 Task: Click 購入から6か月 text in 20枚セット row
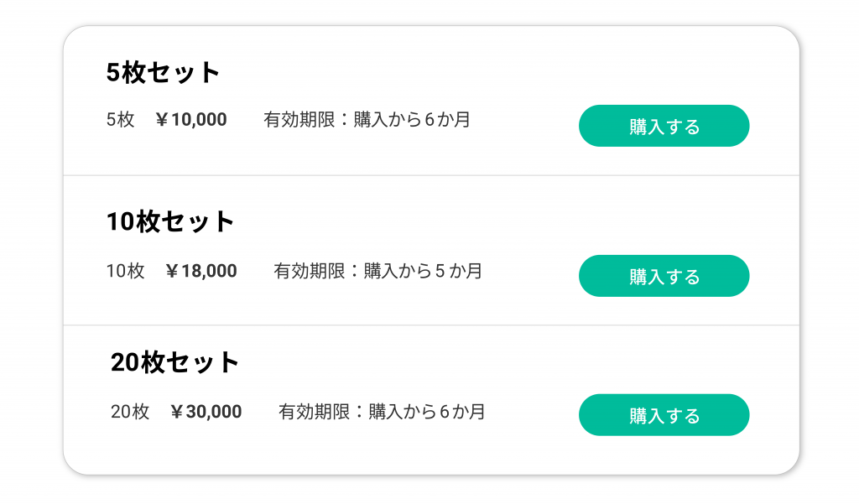[x=427, y=412]
